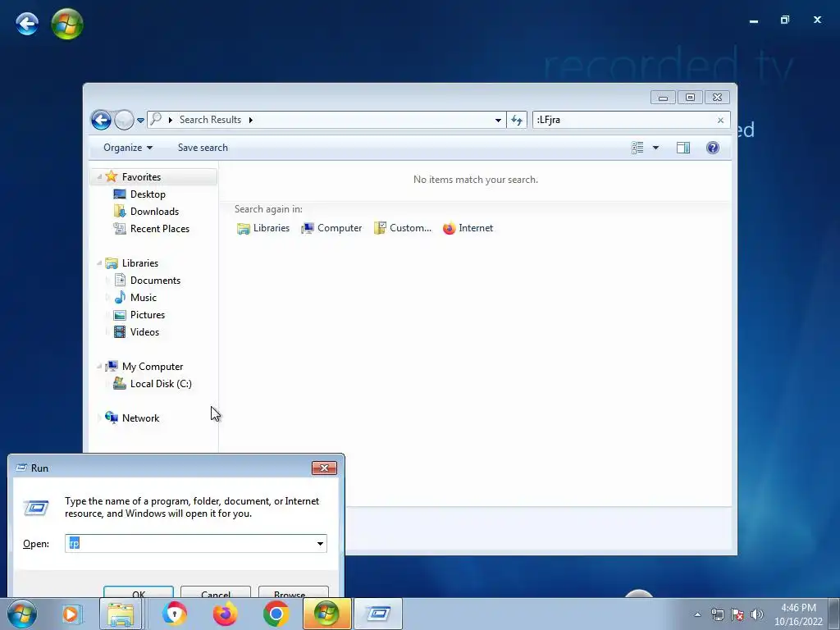Image resolution: width=840 pixels, height=630 pixels.
Task: Search again in Custom location
Action: (x=403, y=228)
